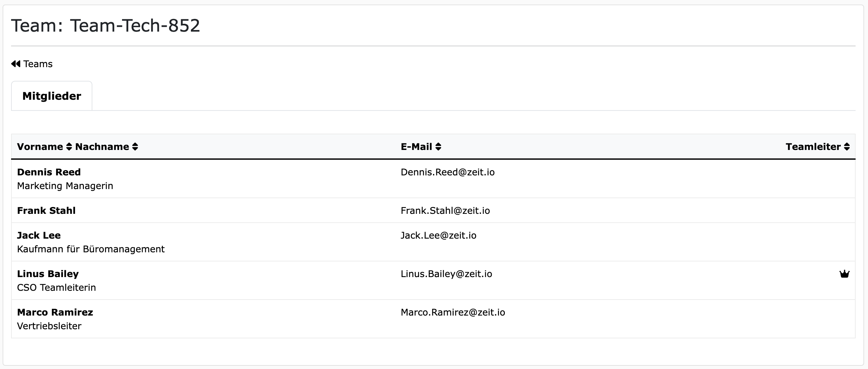Sort by Vorname using its sort arrows
868x369 pixels.
click(69, 147)
